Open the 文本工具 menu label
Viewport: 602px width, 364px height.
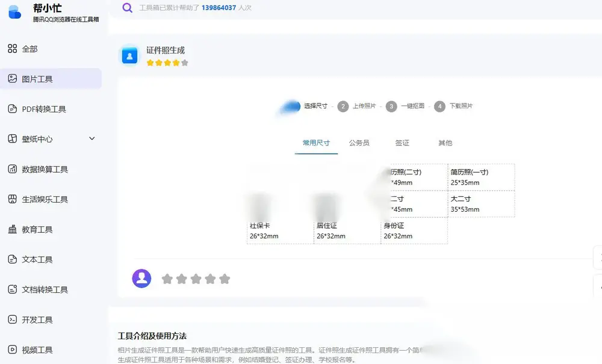point(37,260)
